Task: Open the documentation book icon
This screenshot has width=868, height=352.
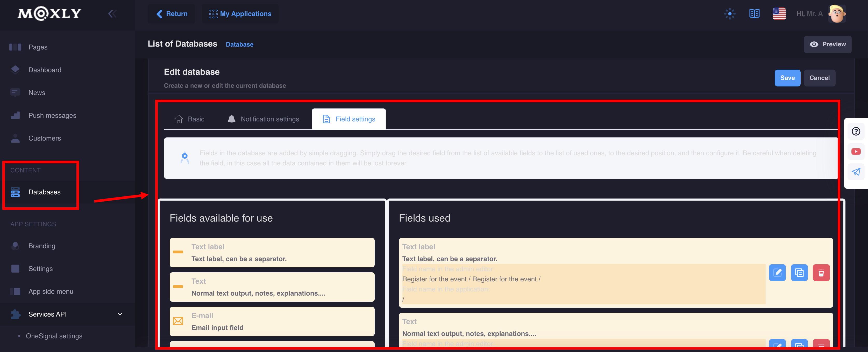Action: pos(755,14)
